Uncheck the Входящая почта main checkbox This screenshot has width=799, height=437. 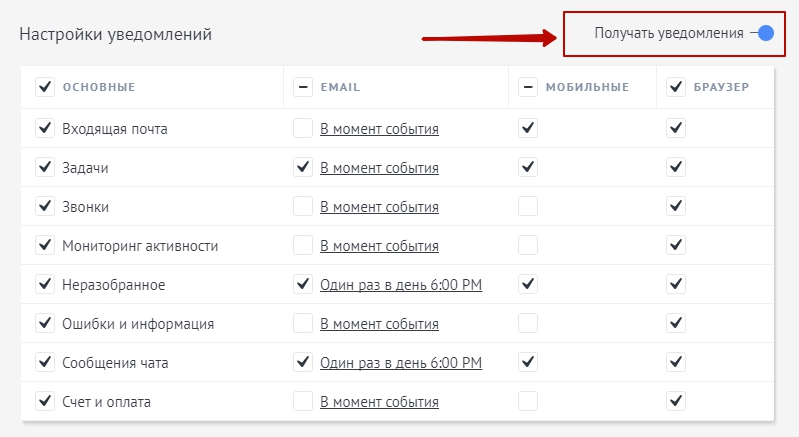[45, 128]
